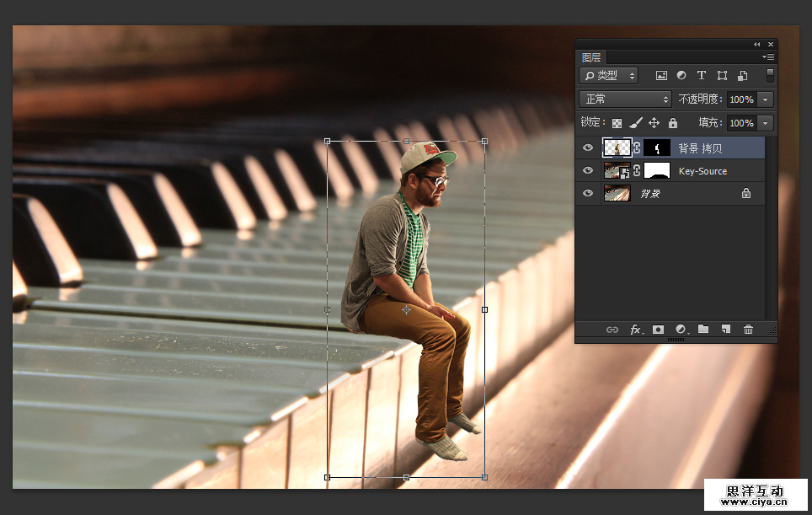Open the 不透明度 opacity dropdown arrow

tap(765, 99)
